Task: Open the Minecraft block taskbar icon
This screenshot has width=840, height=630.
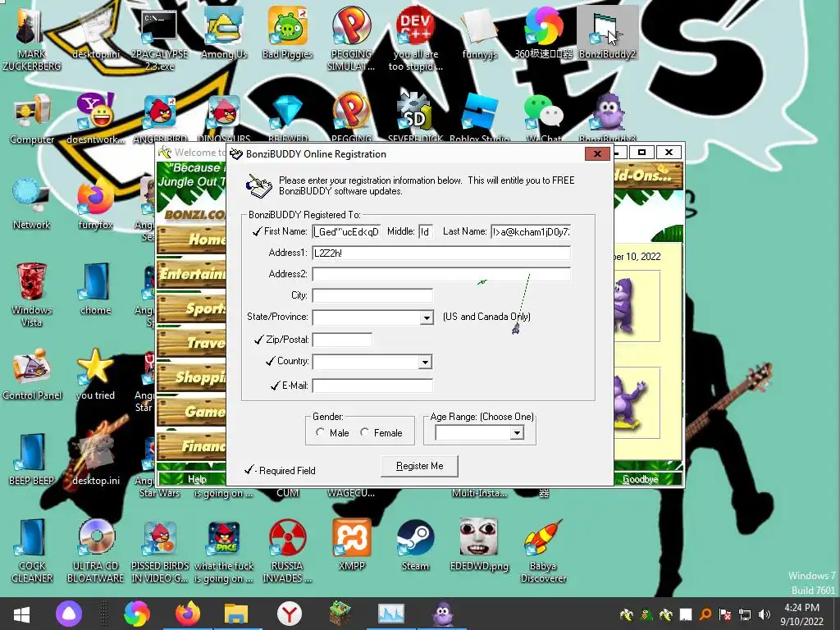Action: [340, 614]
